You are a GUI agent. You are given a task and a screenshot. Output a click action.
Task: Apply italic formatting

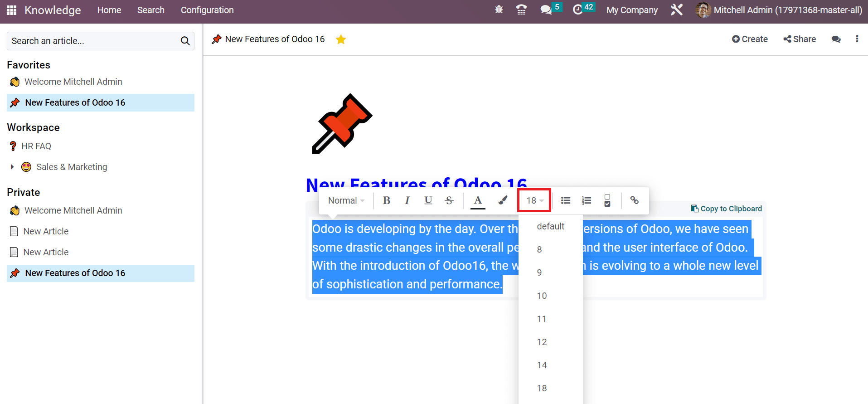click(407, 200)
